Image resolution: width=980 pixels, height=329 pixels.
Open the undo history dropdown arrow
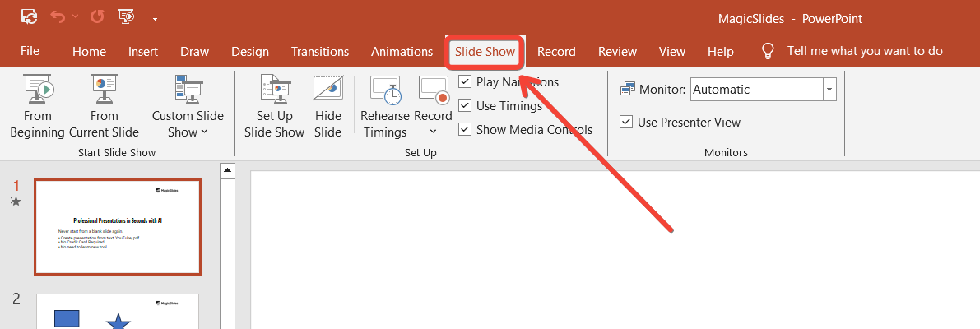pos(76,16)
